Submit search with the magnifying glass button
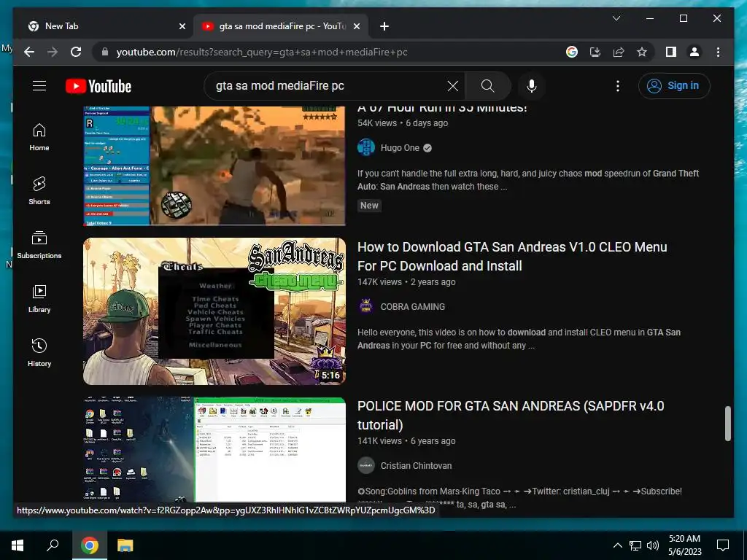The width and height of the screenshot is (747, 560). pyautogui.click(x=487, y=86)
